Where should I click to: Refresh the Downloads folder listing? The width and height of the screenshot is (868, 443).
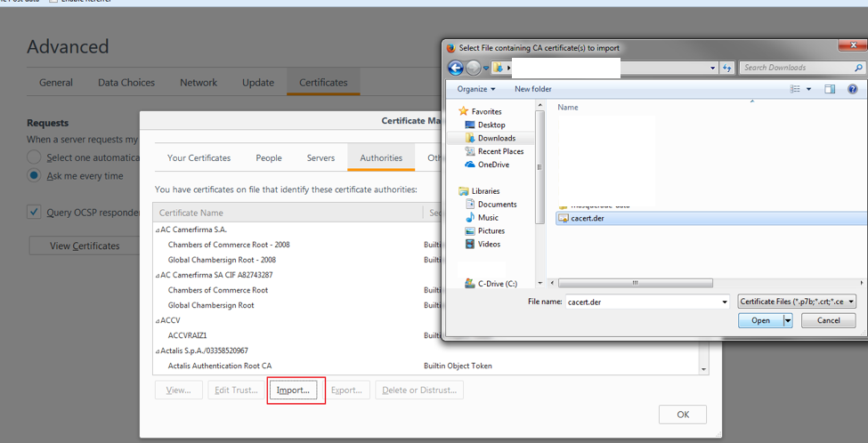tap(727, 68)
